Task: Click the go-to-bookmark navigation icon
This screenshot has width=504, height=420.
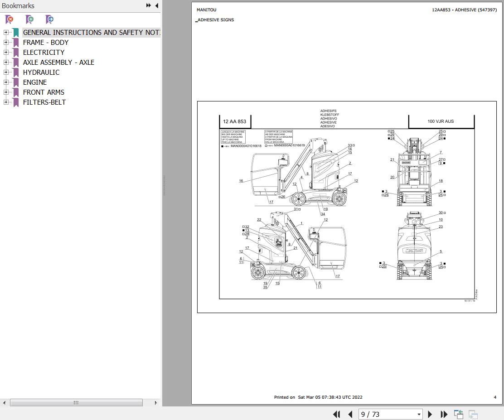Action: coord(49,19)
